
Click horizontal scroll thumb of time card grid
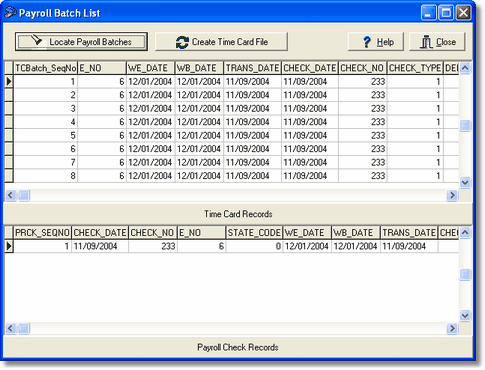[23, 195]
